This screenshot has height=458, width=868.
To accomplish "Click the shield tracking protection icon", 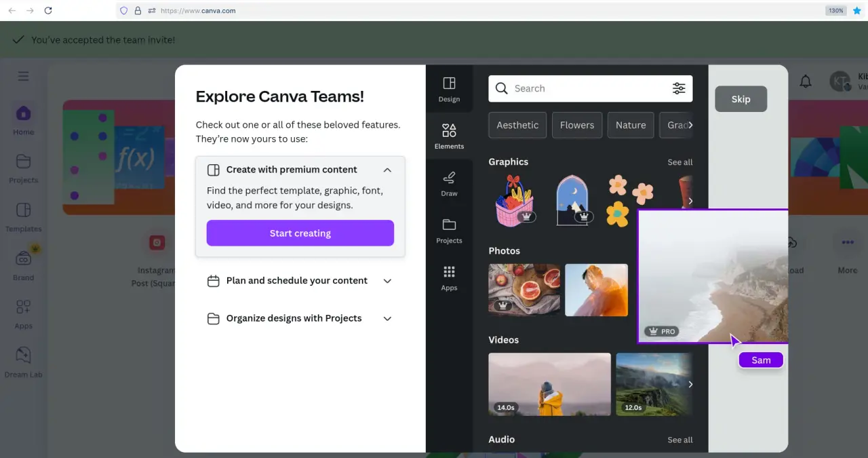I will [123, 11].
